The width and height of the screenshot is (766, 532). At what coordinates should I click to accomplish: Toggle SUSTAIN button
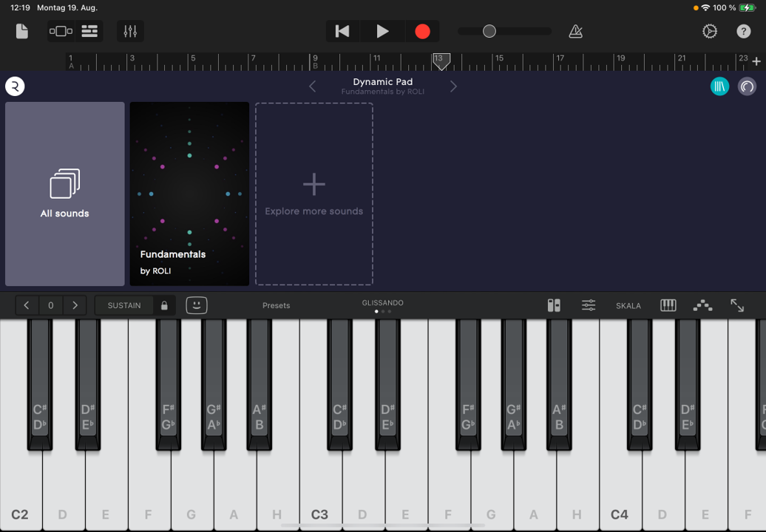124,305
